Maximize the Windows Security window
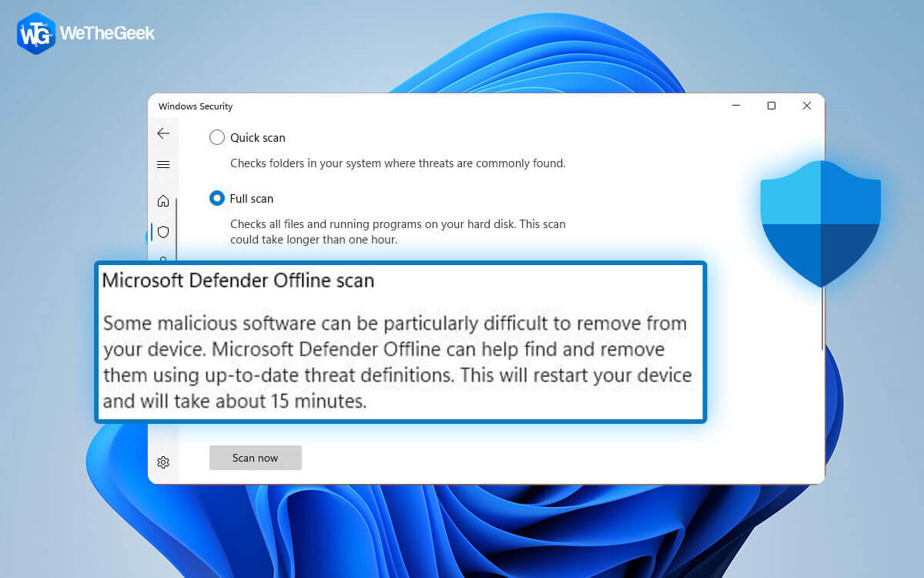Viewport: 924px width, 578px height. tap(772, 106)
